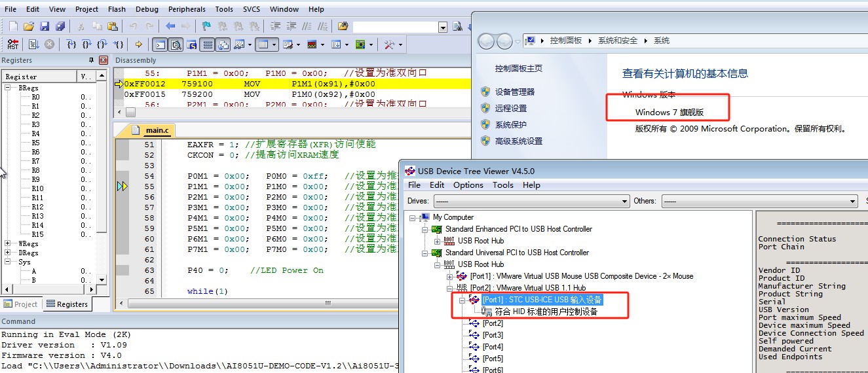Navigate backwards with the blue left arrow
Image resolution: width=868 pixels, height=373 pixels.
[170, 26]
